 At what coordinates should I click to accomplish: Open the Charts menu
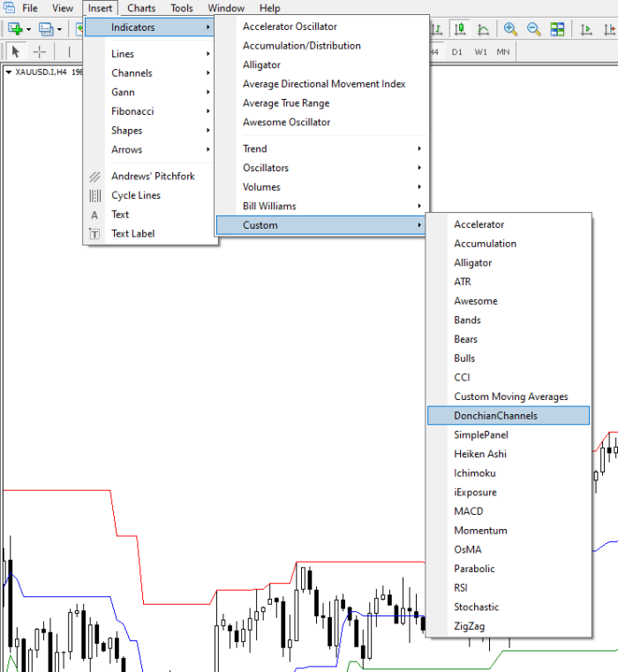pyautogui.click(x=141, y=8)
